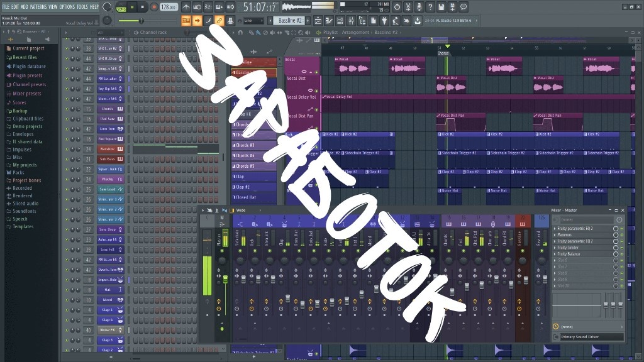Expand the Fruity Balance effect slot arrow
This screenshot has width=644, height=362.
(x=555, y=254)
